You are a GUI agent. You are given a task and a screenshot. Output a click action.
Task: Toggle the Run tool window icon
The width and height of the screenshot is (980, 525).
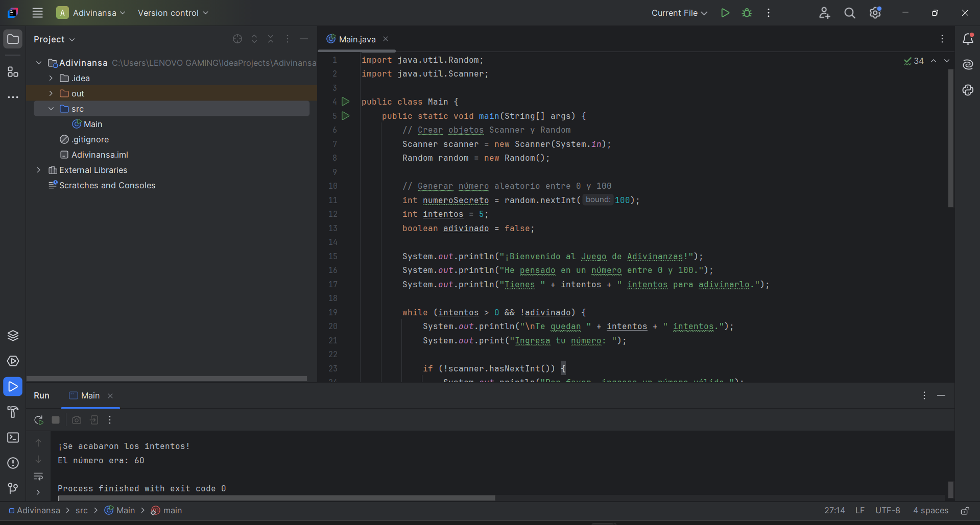(x=13, y=386)
